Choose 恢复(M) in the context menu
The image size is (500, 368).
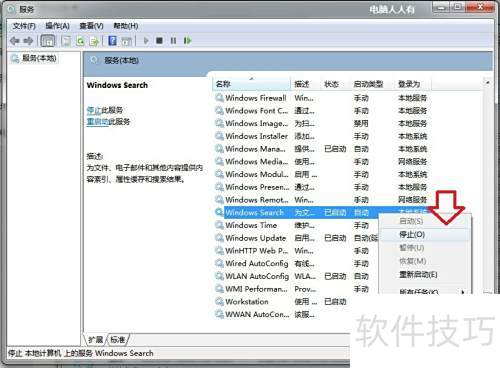pos(425,261)
